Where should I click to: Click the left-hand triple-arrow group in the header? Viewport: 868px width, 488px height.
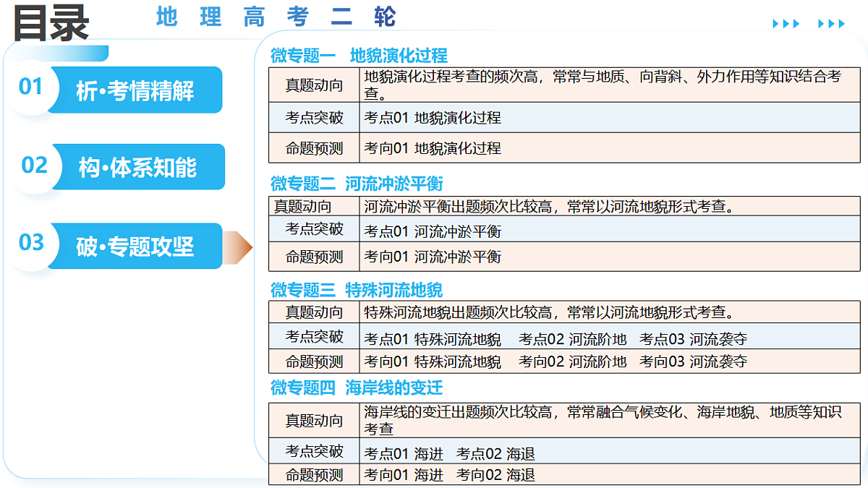[786, 24]
